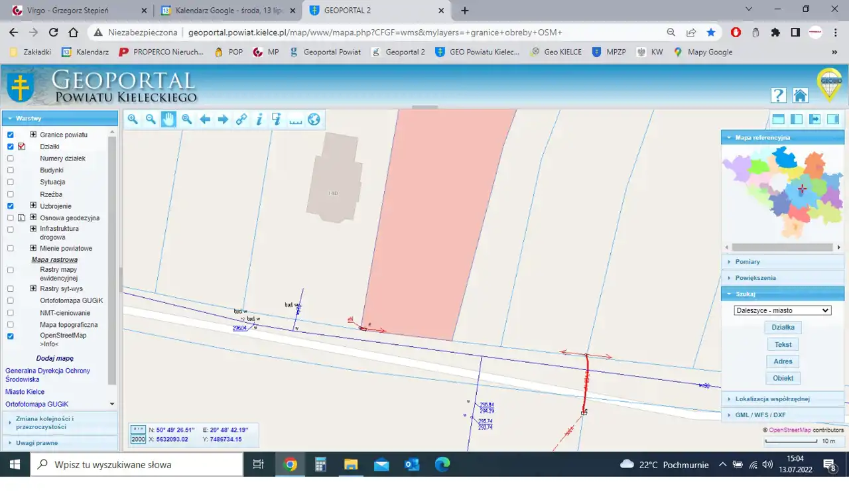Expand the Uzbrojenie layer tree
849x504 pixels.
point(33,206)
